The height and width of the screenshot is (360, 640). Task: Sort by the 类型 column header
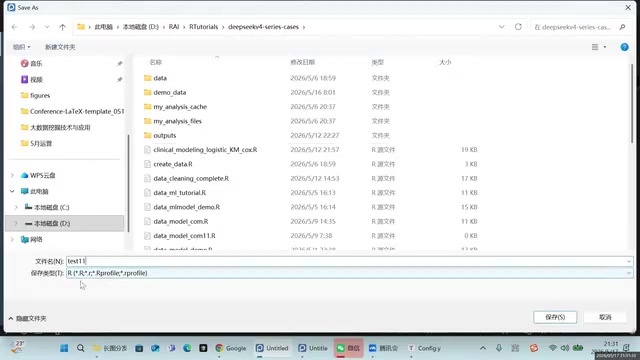[378, 62]
